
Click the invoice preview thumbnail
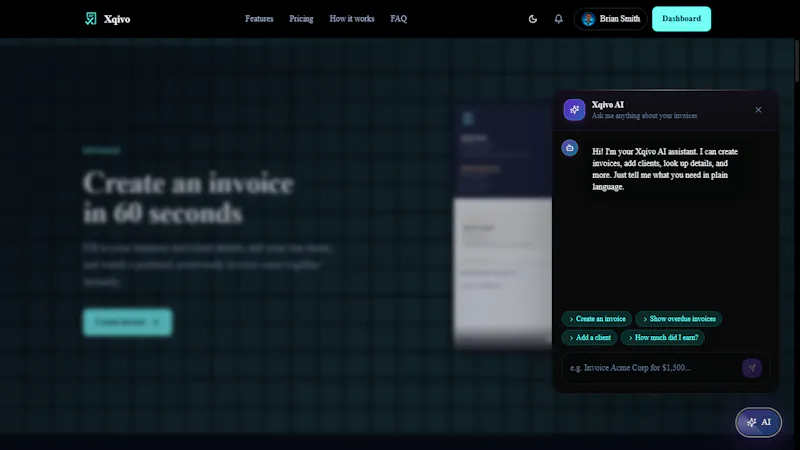503,227
